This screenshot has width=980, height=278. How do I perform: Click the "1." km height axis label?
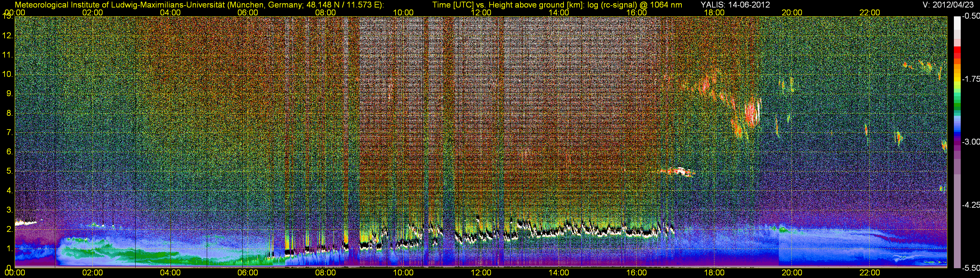pos(9,249)
